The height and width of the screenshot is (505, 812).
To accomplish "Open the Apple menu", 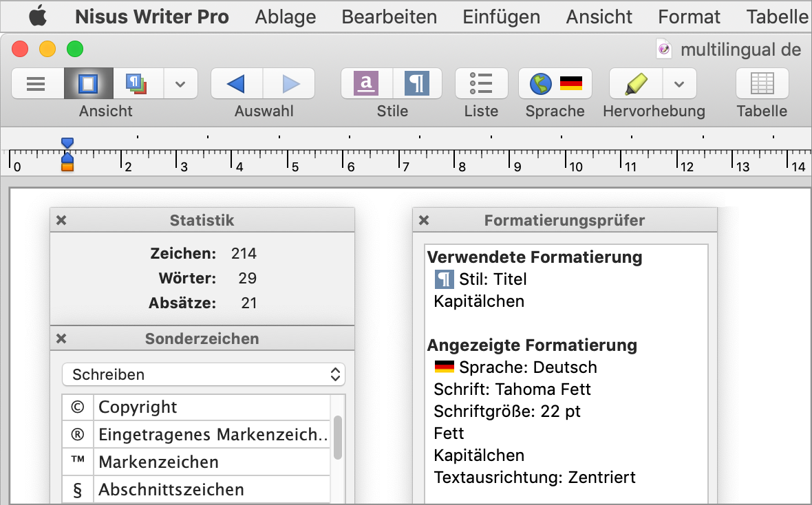I will pos(38,16).
